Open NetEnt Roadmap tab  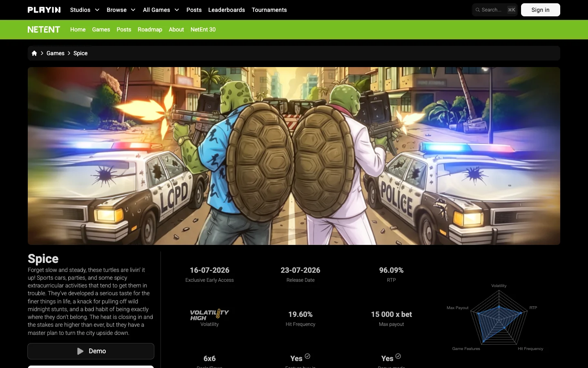[x=150, y=29]
